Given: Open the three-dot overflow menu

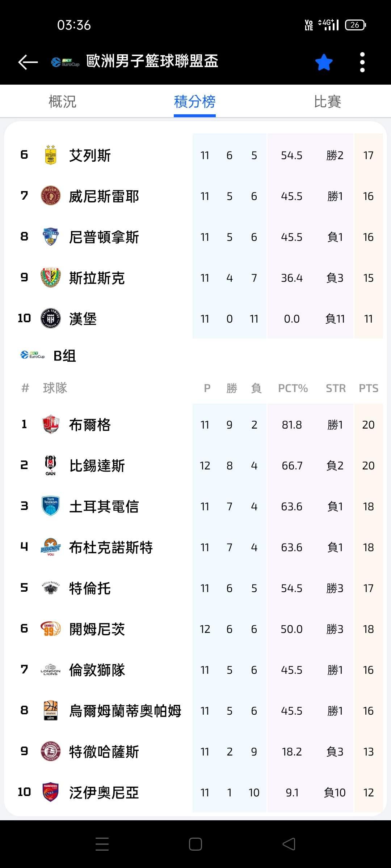Looking at the screenshot, I should 362,62.
